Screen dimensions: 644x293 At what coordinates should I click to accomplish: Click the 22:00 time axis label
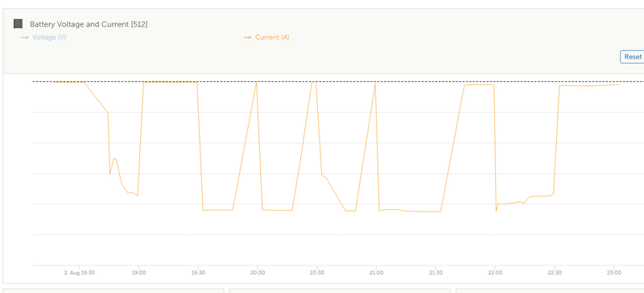click(x=495, y=272)
